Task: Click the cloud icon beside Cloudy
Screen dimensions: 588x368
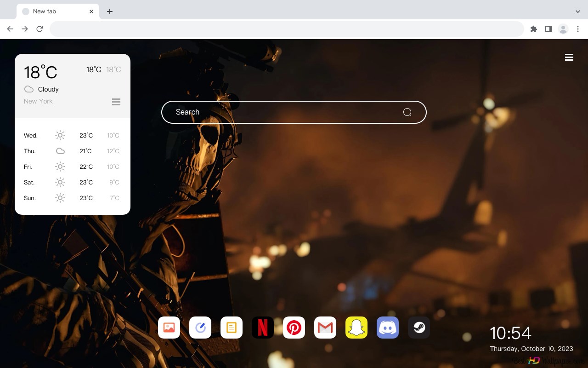Action: click(29, 89)
